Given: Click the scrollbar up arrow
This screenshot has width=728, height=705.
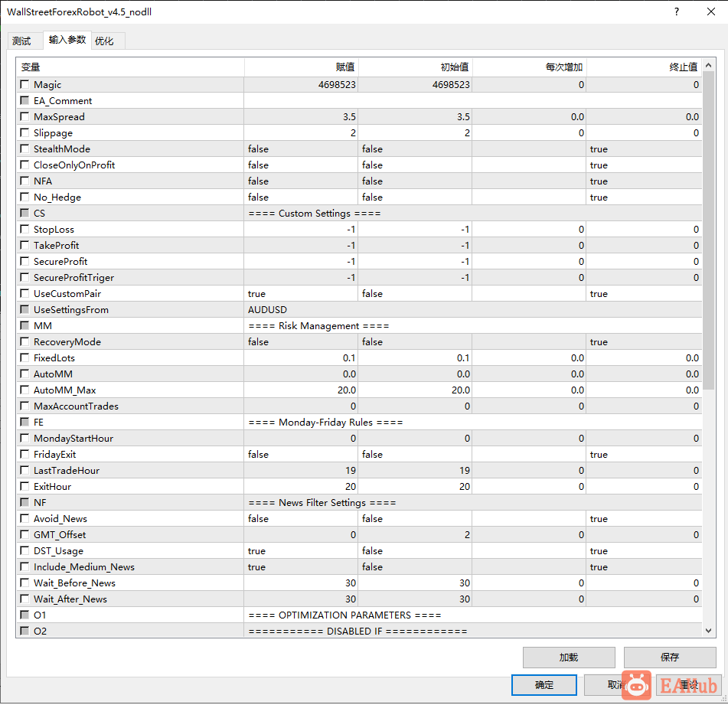Looking at the screenshot, I should click(x=709, y=65).
